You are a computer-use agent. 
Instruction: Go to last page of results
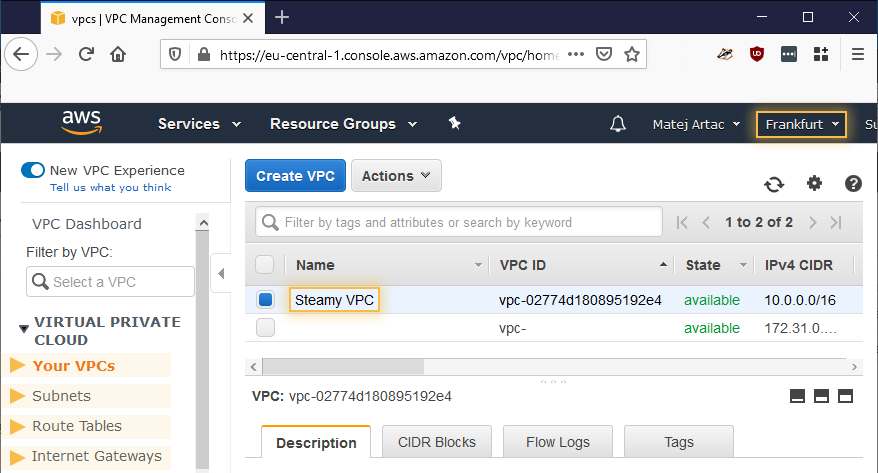click(836, 223)
